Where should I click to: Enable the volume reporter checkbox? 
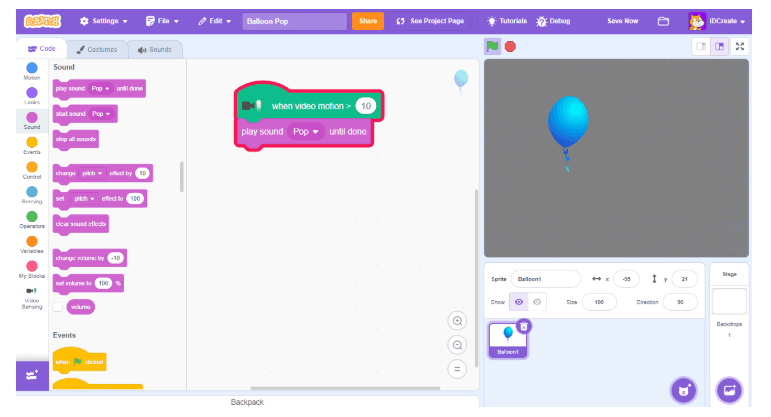pos(58,307)
